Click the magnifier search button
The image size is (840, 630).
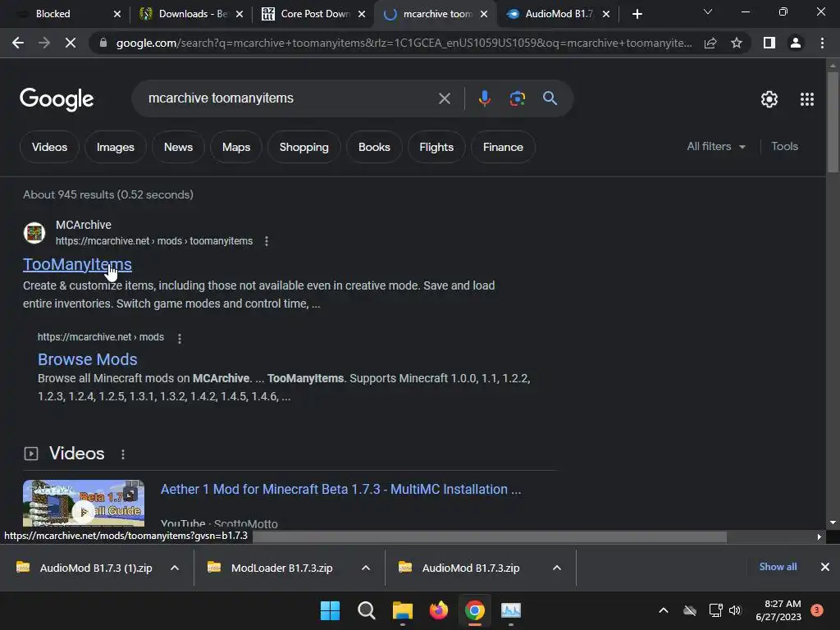(x=550, y=98)
